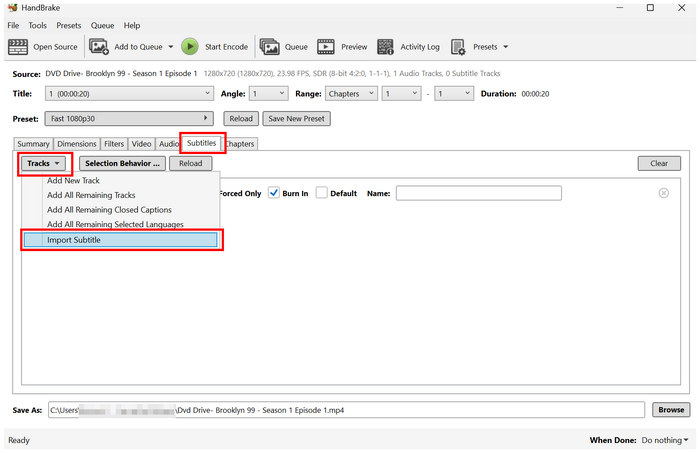Click the source details text 1280x720
The image size is (700, 453).
(352, 73)
